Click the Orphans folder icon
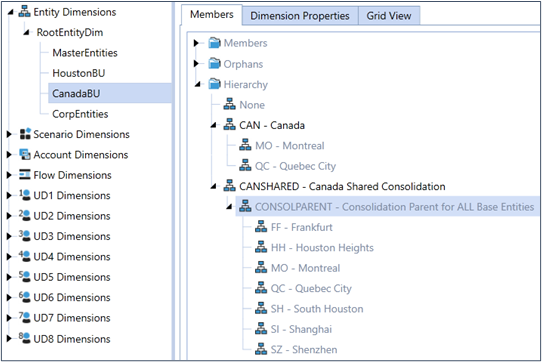 pos(214,64)
